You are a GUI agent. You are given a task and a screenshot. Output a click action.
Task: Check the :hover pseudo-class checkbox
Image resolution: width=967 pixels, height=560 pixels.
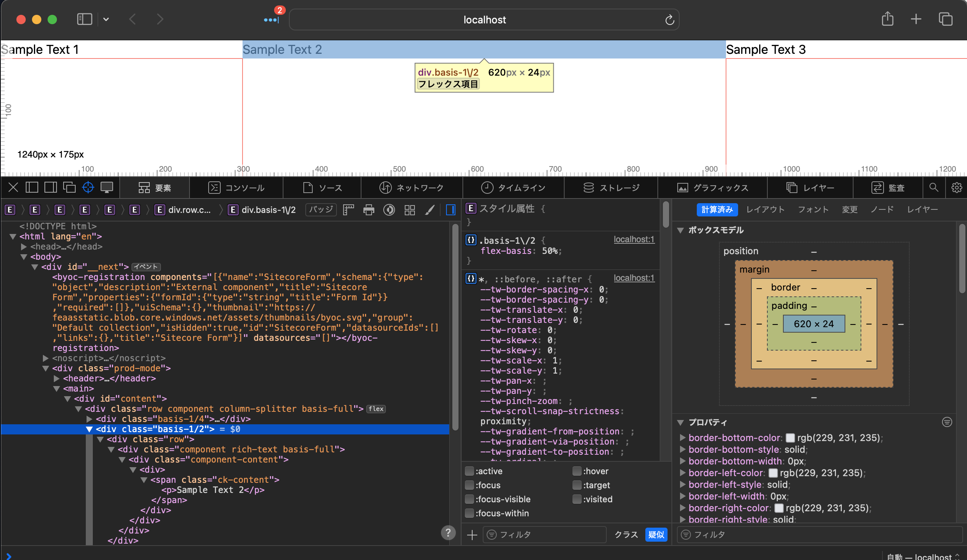(577, 471)
